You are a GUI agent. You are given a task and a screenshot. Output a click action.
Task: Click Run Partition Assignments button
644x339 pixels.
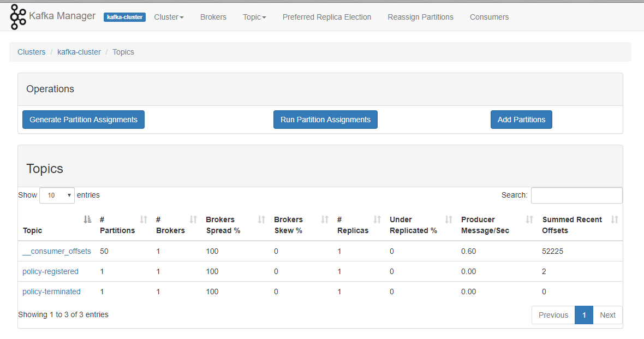(x=325, y=120)
